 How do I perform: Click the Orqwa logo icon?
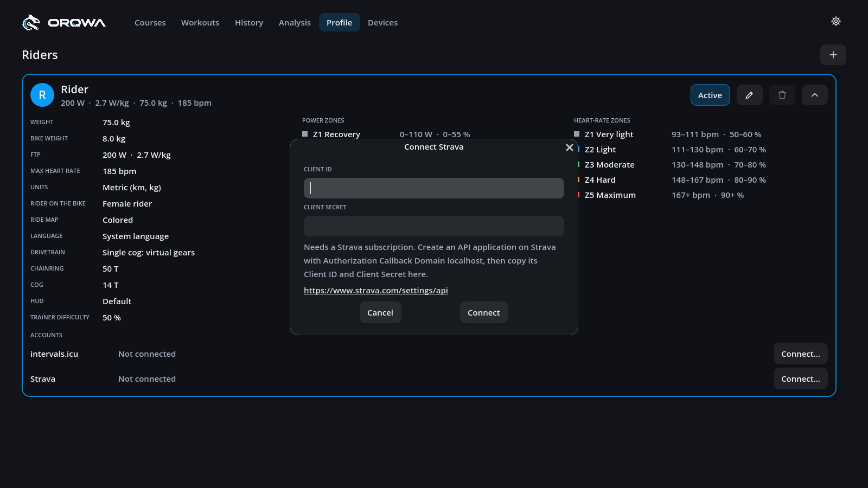pos(31,22)
